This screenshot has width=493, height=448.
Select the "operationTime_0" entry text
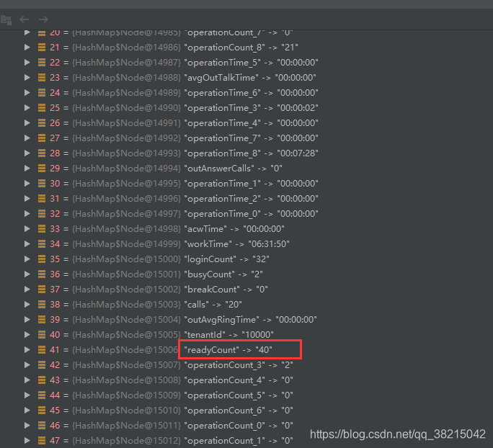(252, 214)
